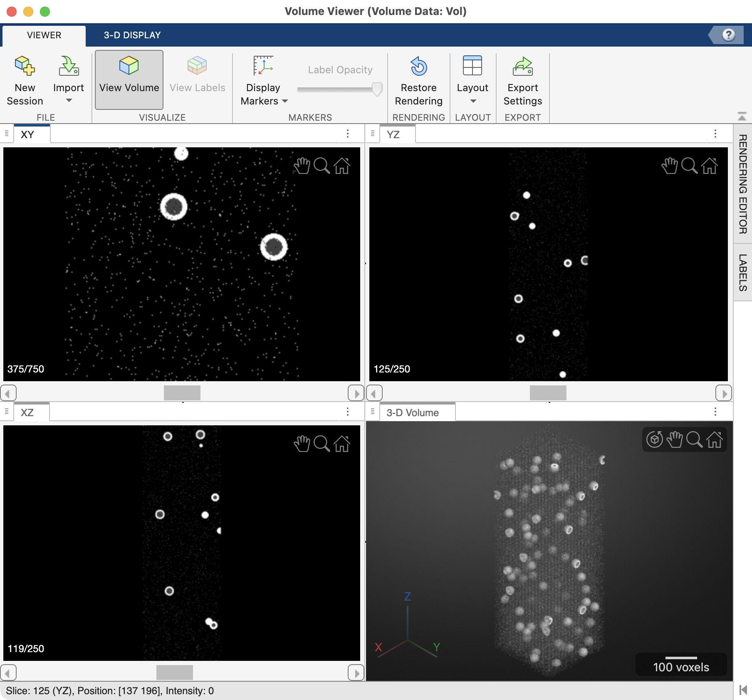Screen dimensions: 752x700
Task: Toggle the View Labels button
Action: tap(197, 79)
